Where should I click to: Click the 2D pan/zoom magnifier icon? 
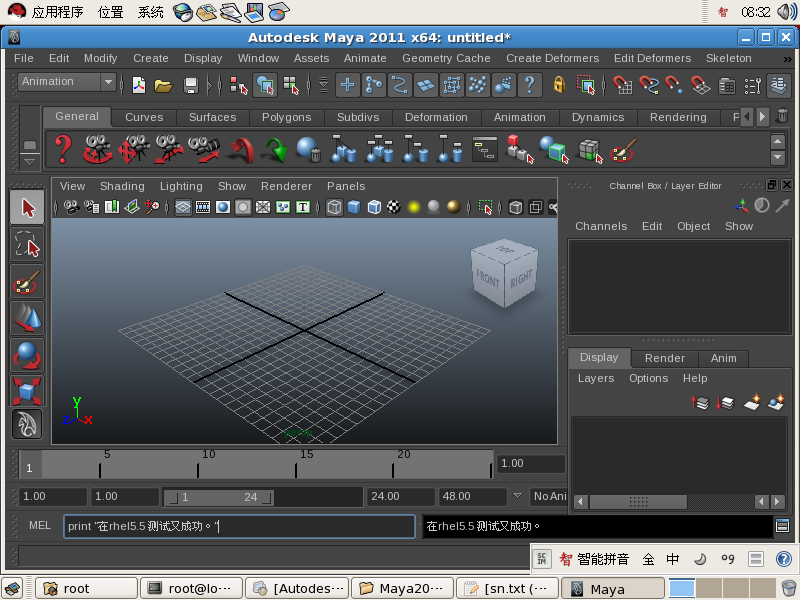pos(152,207)
